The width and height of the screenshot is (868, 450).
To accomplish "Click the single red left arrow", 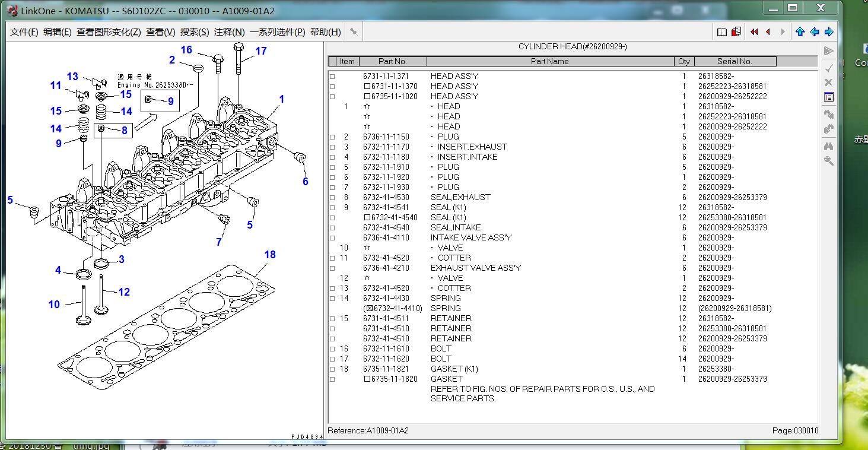I will (768, 32).
